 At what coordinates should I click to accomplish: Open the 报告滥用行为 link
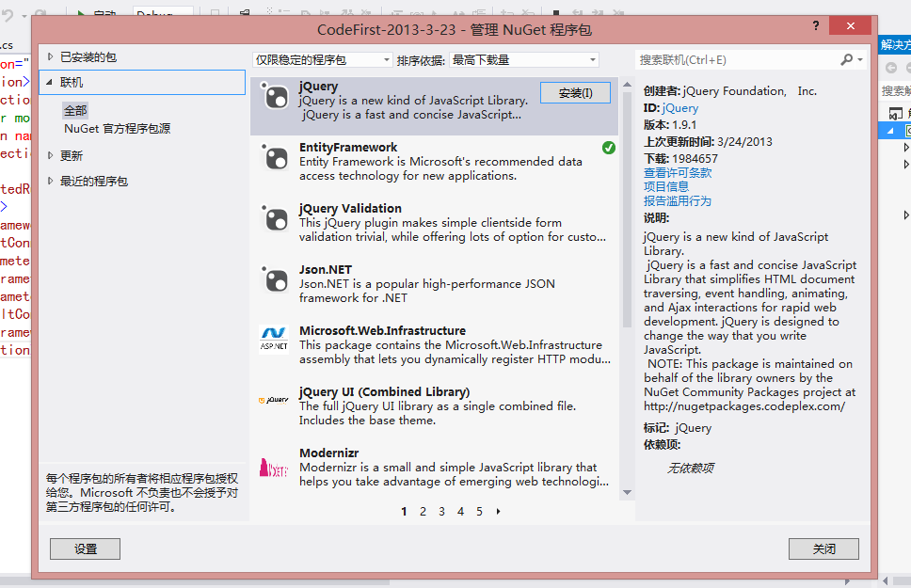678,201
